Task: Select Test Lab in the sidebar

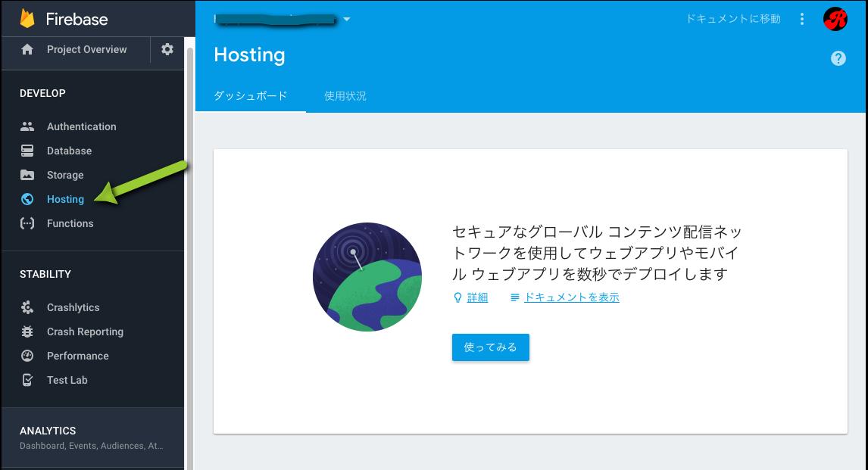Action: (x=67, y=380)
